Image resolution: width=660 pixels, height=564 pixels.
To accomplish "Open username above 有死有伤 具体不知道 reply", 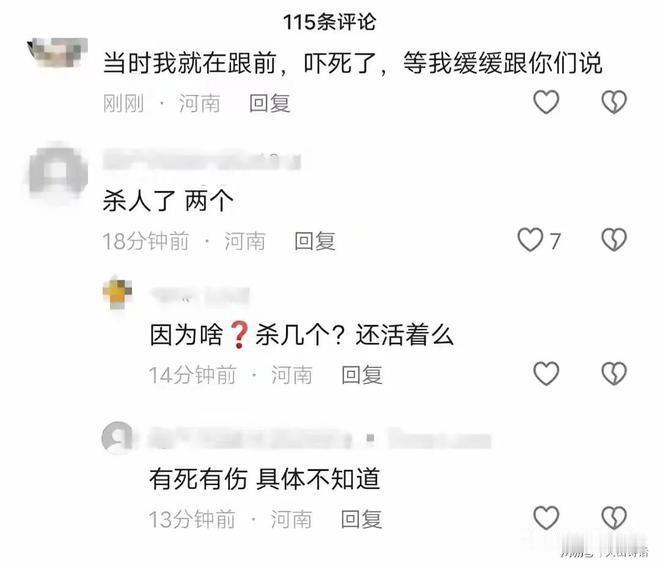I will [x=320, y=439].
